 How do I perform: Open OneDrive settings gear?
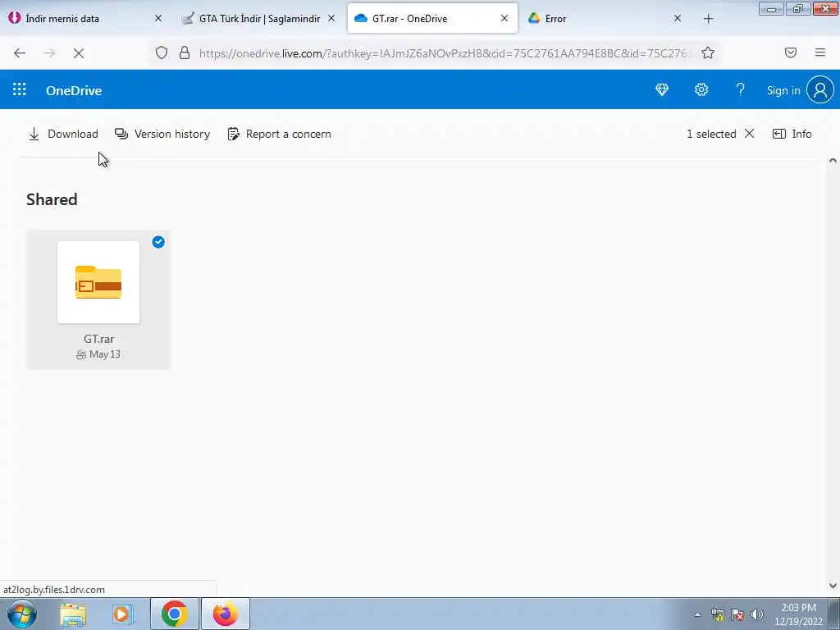(x=701, y=90)
